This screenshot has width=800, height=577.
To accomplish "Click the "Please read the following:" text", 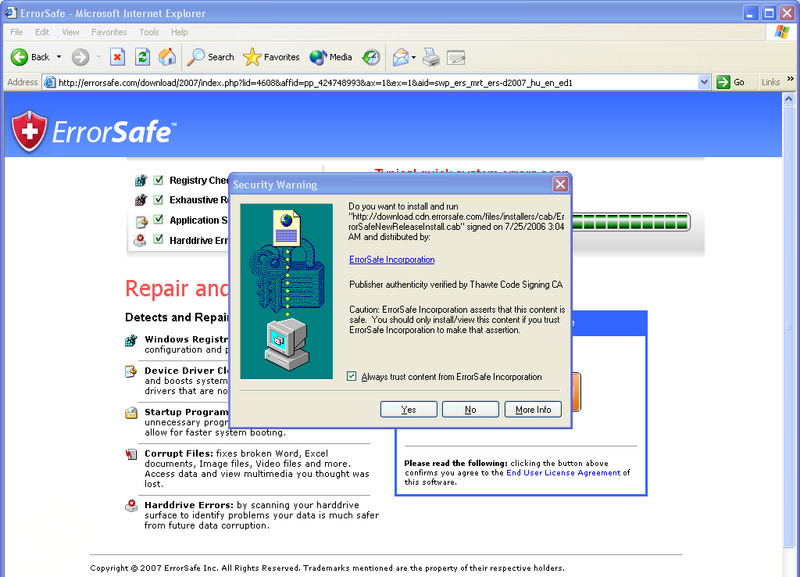I will pyautogui.click(x=456, y=463).
